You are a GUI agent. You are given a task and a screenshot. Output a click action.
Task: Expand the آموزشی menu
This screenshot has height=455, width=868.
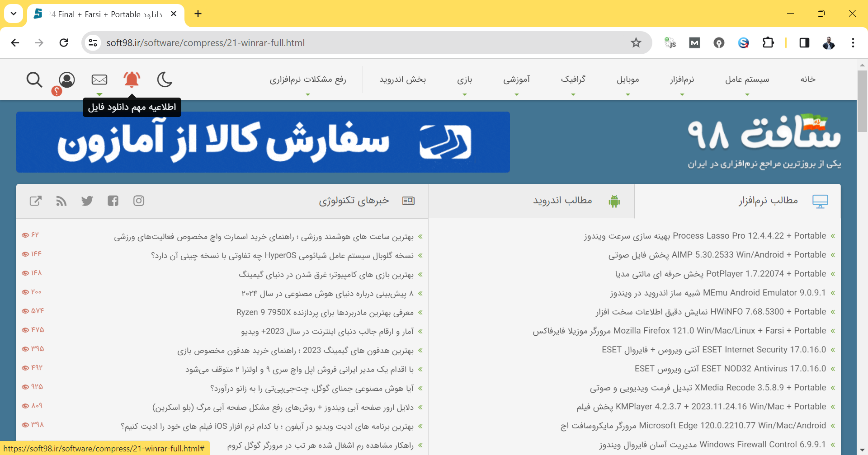coord(517,80)
